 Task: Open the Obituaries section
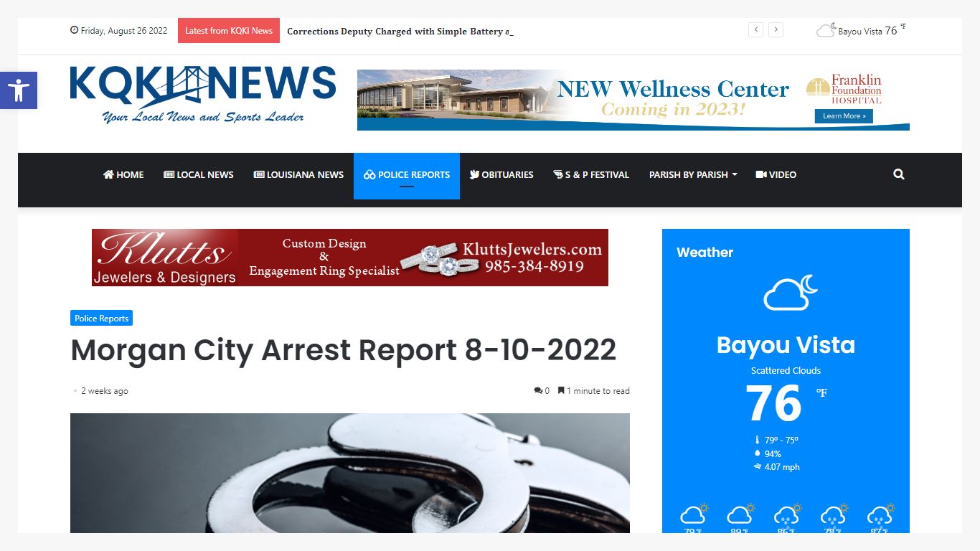501,174
